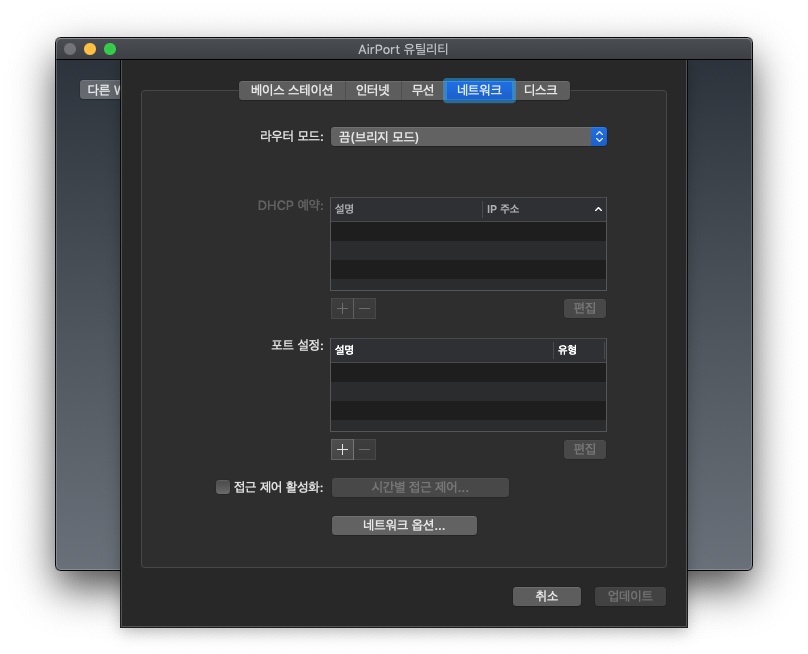Click the 업데이트 button
This screenshot has width=808, height=654.
[x=630, y=596]
